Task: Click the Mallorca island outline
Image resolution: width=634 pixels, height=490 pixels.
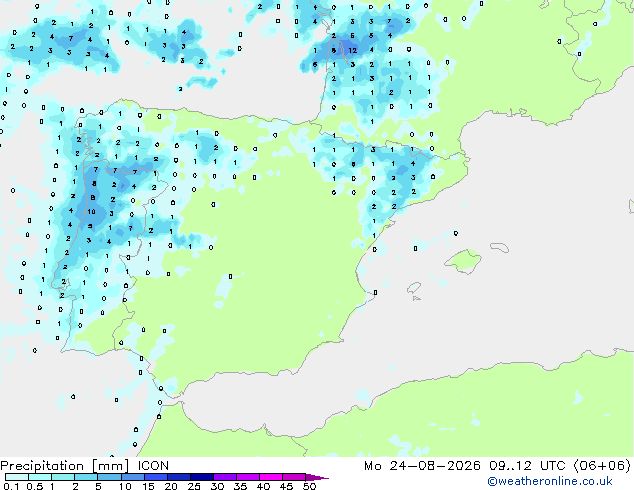Action: click(x=463, y=261)
